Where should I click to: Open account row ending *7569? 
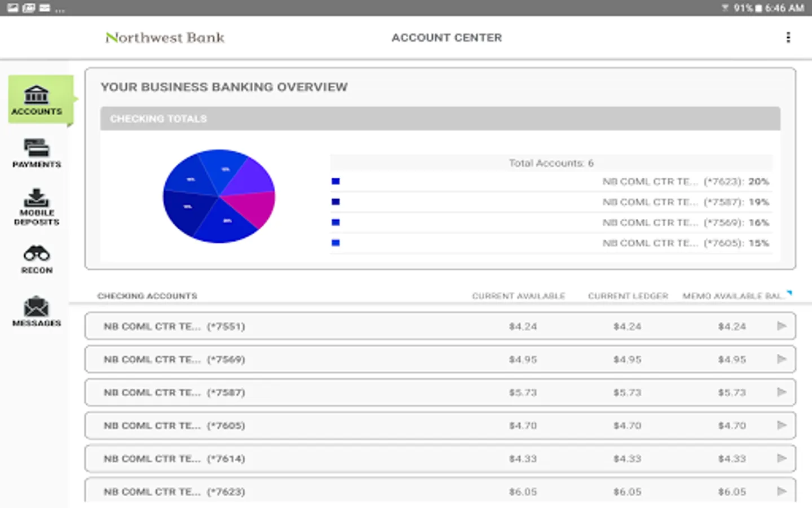(x=440, y=359)
